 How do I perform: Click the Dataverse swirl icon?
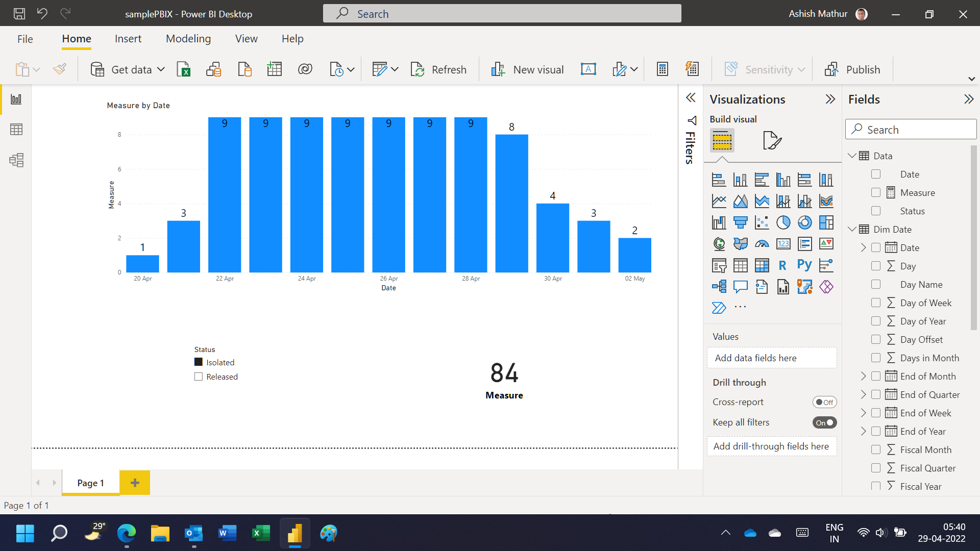[x=305, y=69]
